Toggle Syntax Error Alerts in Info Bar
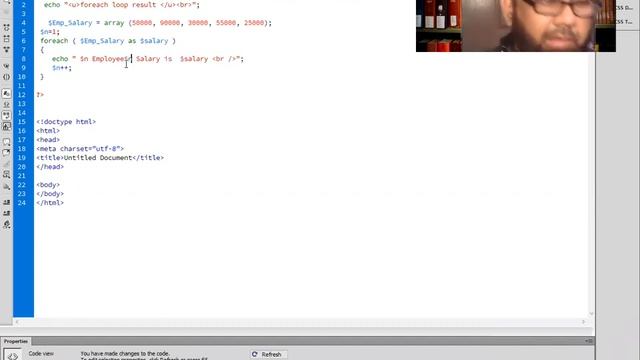 (x=7, y=127)
